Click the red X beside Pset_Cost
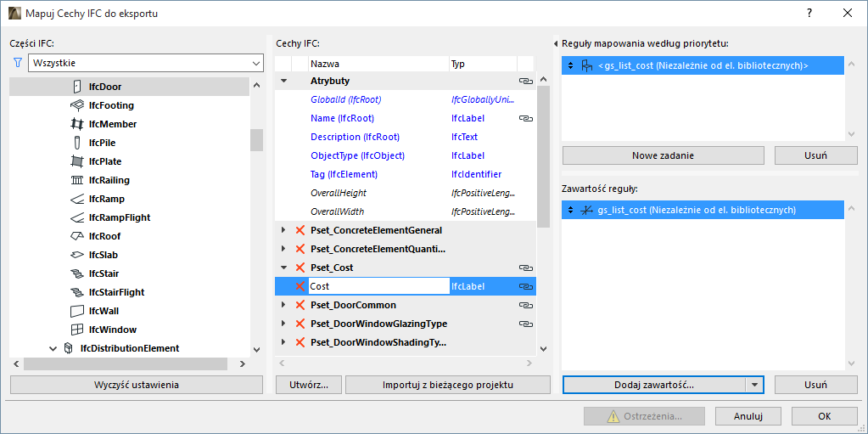This screenshot has height=434, width=868. 300,268
